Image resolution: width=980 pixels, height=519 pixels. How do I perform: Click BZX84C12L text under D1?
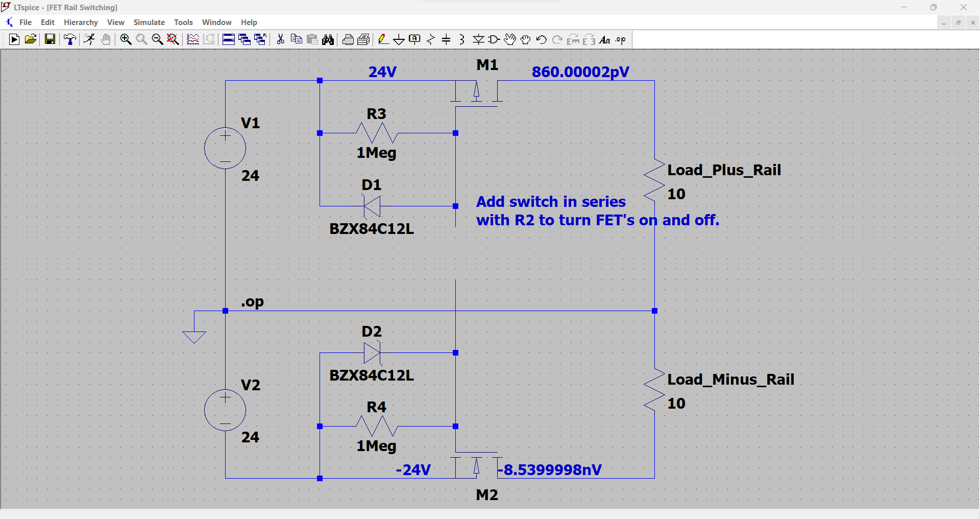[372, 229]
